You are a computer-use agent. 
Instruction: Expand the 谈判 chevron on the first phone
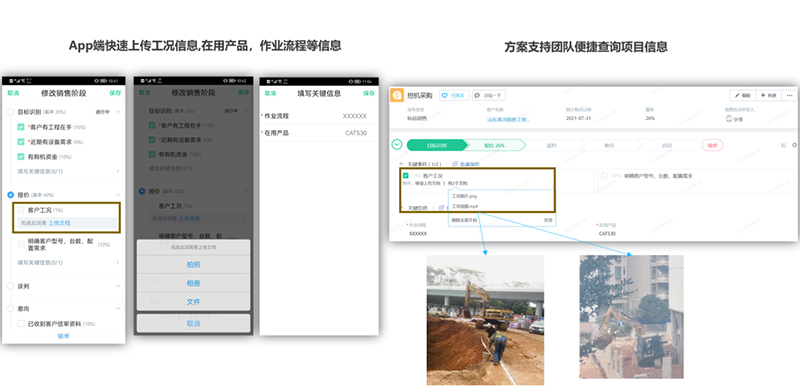[x=118, y=286]
